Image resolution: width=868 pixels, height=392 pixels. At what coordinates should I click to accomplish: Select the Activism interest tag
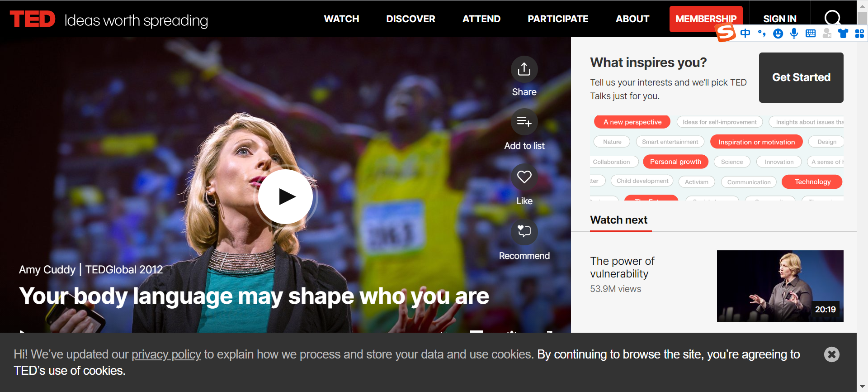[697, 182]
